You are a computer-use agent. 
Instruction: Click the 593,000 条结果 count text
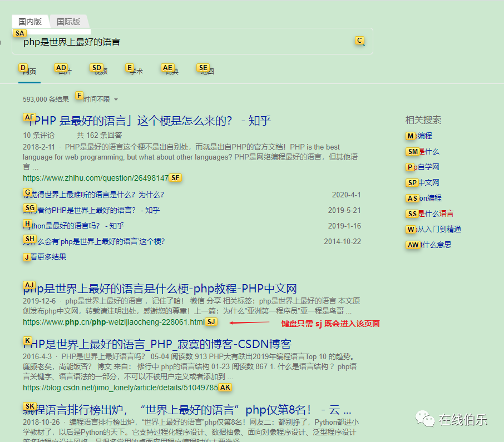[46, 100]
